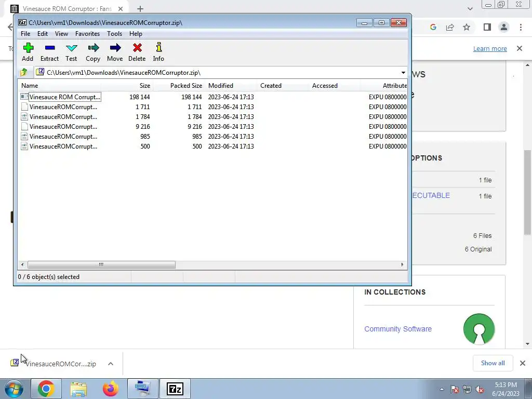This screenshot has height=399, width=532.
Task: Click the web page vertical scrollbar
Action: (x=527, y=192)
